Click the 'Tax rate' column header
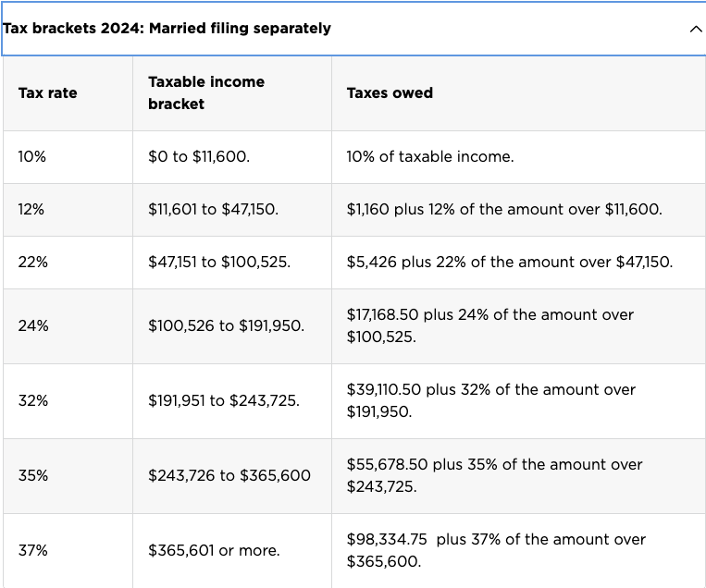706x588 pixels. point(68,93)
